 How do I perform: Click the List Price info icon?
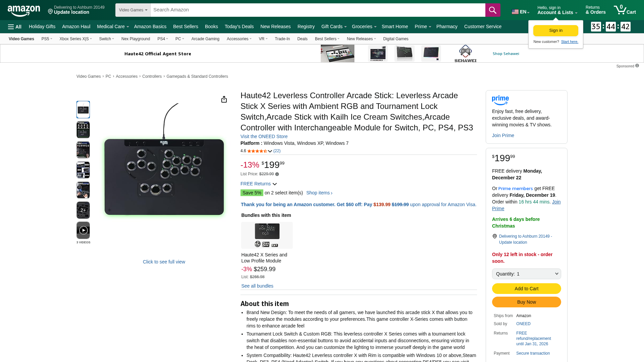tap(277, 174)
